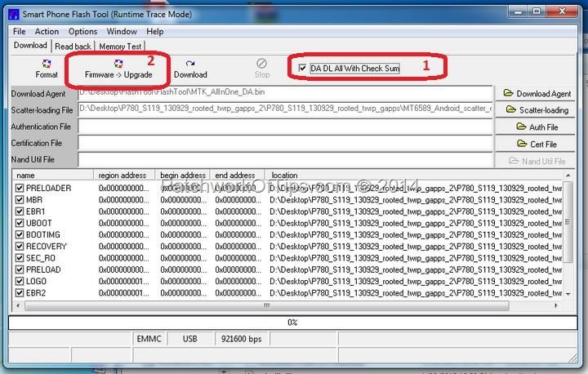Screen dimensions: 588x374
Task: Sort by end address column header
Action: coord(238,176)
